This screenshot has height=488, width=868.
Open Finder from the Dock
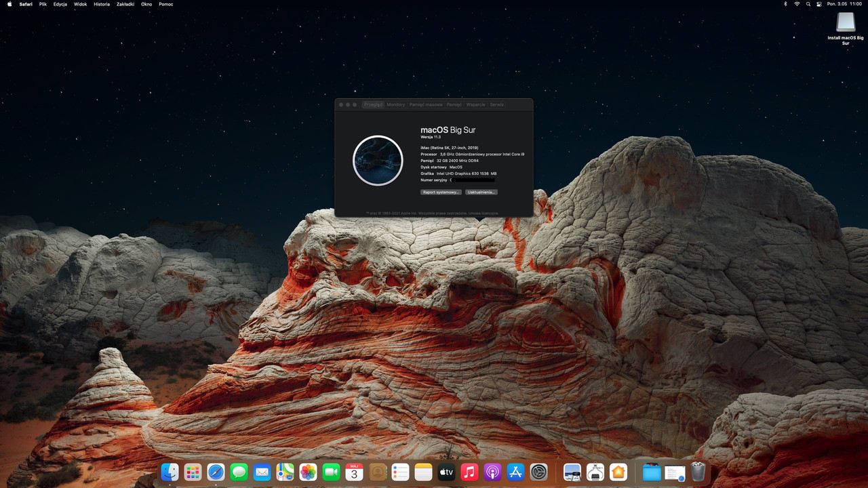(x=170, y=472)
